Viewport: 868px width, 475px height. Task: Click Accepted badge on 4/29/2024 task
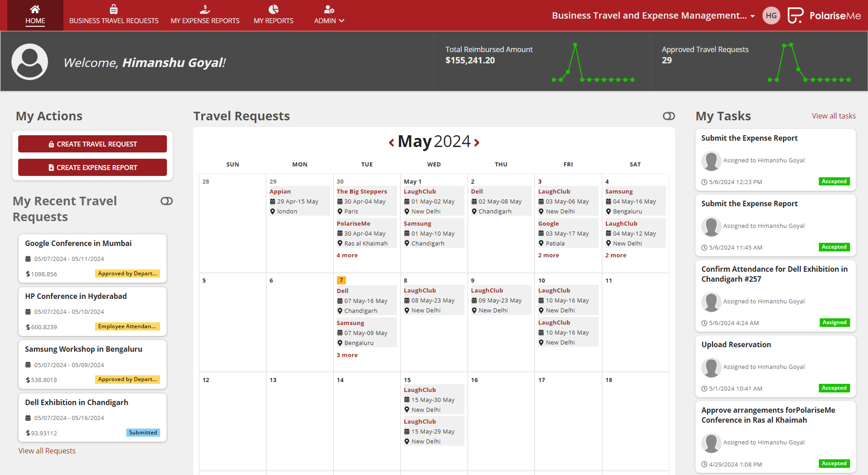[x=834, y=463]
